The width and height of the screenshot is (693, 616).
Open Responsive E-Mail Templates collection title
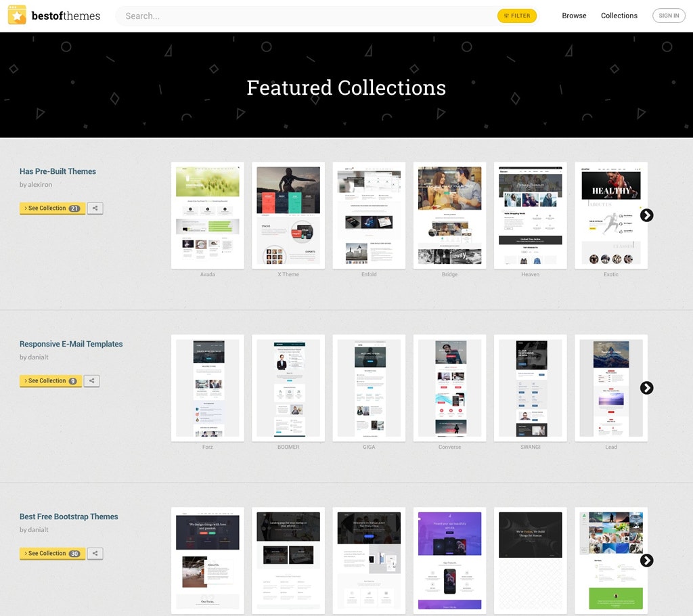(x=71, y=344)
